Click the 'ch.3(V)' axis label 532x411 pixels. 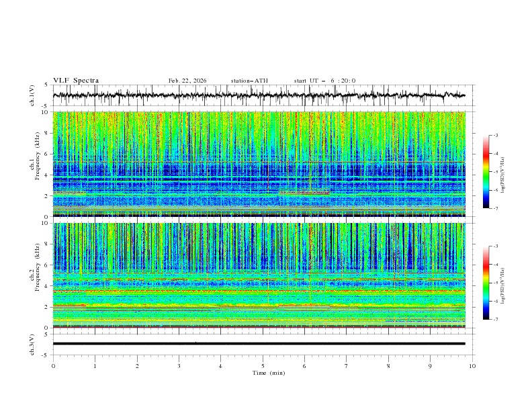coord(32,345)
